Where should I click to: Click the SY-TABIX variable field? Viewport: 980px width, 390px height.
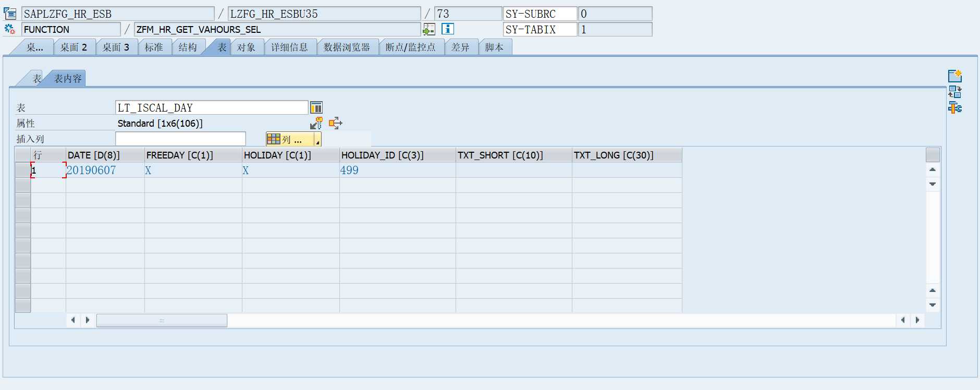click(540, 29)
